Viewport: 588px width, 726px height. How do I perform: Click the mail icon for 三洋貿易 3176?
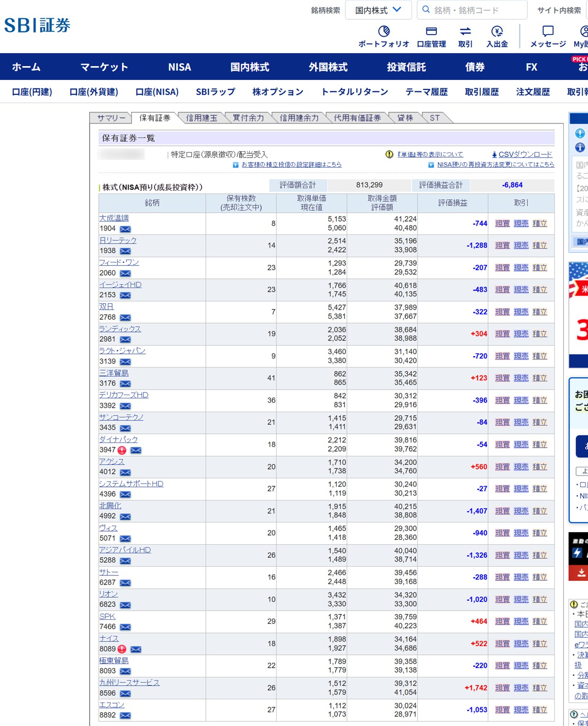coord(125,384)
